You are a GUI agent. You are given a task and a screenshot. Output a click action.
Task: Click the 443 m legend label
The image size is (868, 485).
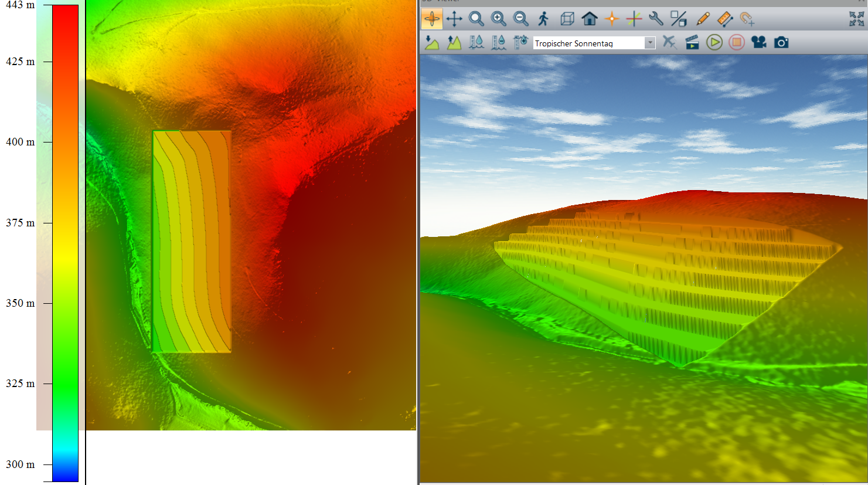click(x=20, y=5)
